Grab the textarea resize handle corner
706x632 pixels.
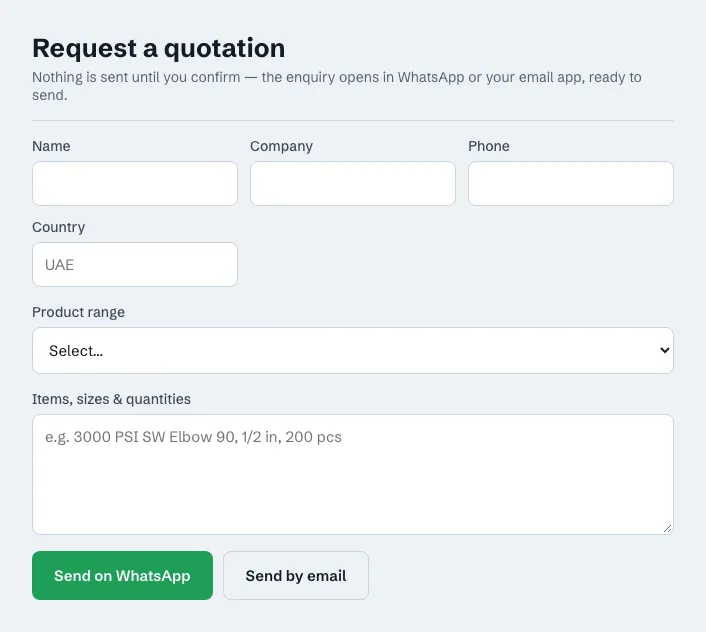click(x=668, y=529)
